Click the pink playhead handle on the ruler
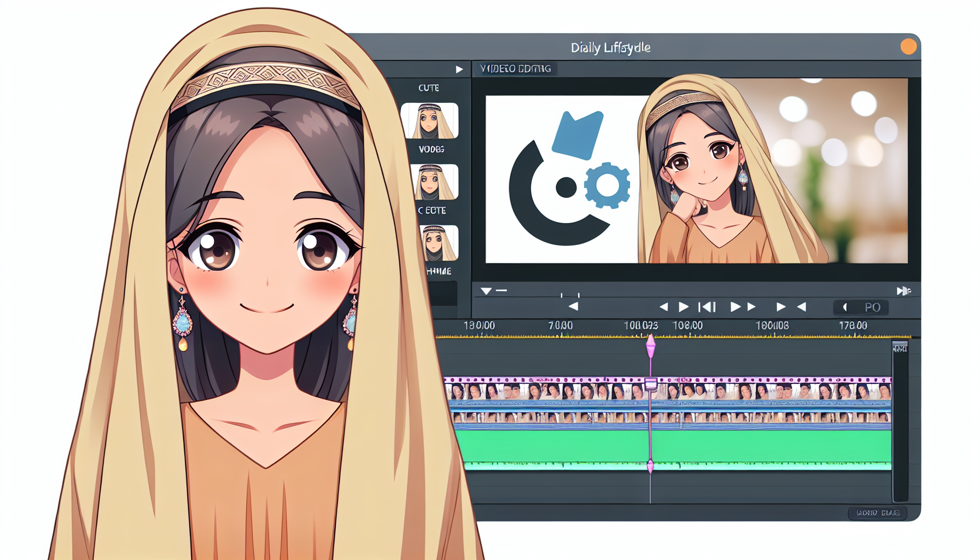 [x=650, y=346]
